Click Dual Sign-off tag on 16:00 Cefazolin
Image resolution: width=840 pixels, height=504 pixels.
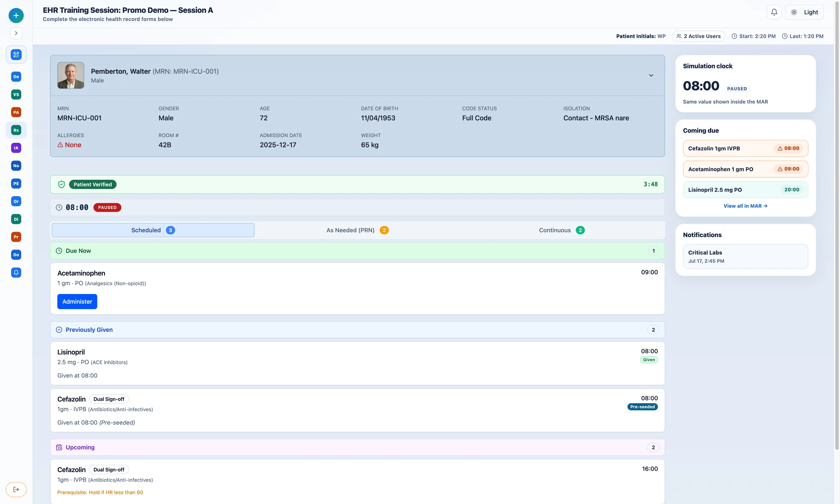[109, 470]
